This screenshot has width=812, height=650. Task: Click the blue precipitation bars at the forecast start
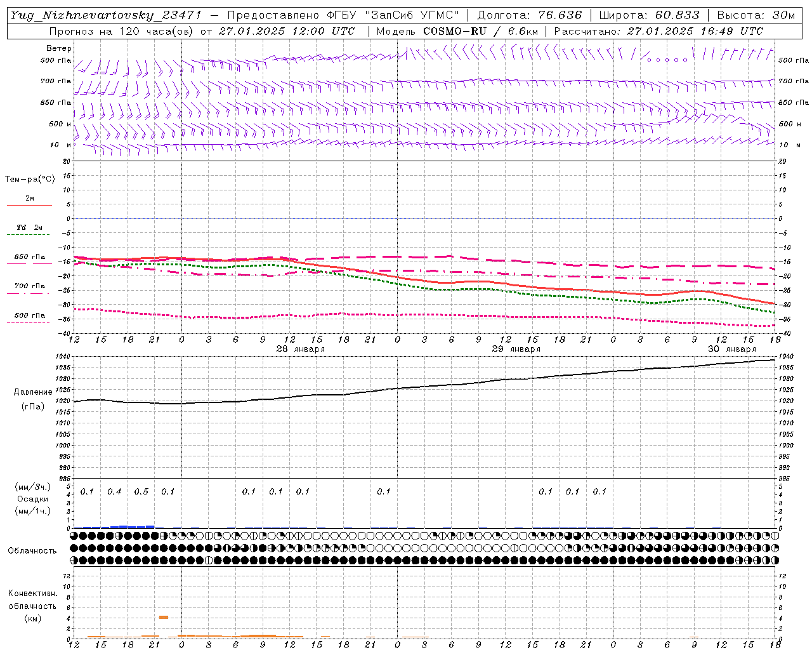click(x=114, y=526)
